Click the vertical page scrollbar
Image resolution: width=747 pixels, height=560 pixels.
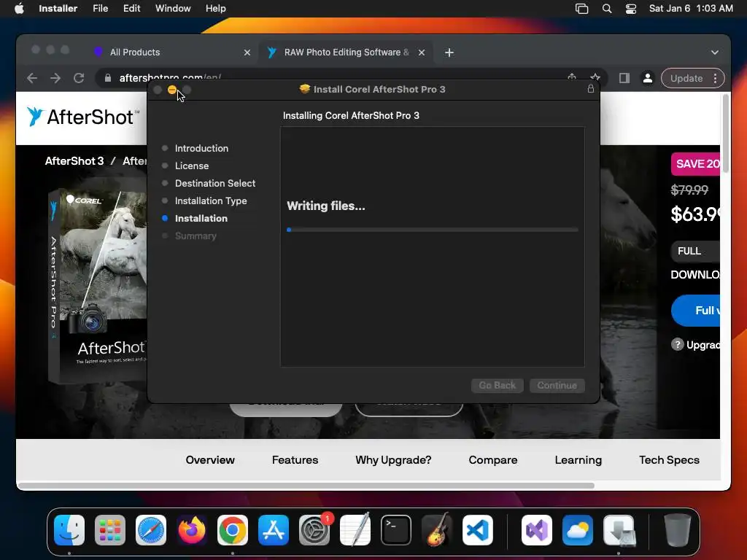[x=726, y=133]
